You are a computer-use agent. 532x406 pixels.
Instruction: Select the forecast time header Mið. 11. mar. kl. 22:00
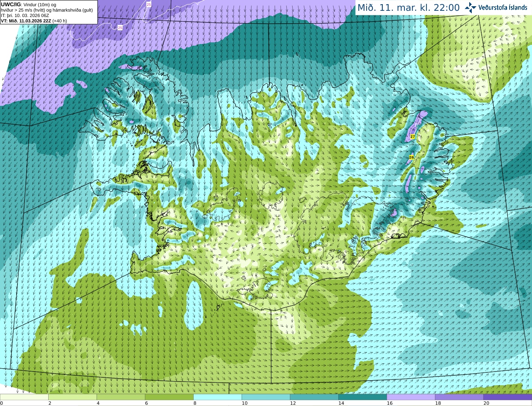click(409, 7)
